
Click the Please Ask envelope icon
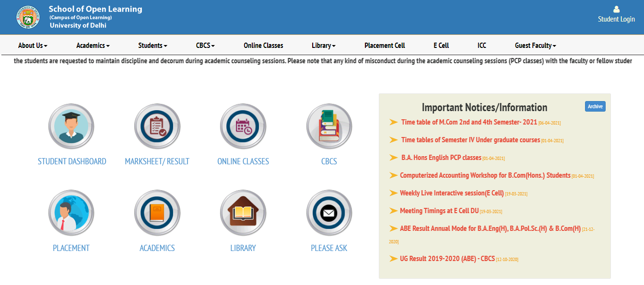click(x=329, y=213)
